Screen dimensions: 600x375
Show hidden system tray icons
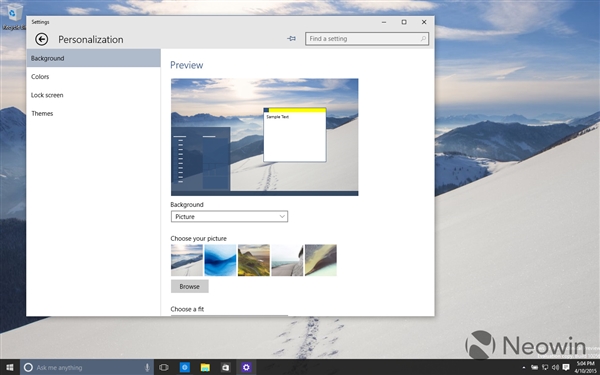pos(524,368)
